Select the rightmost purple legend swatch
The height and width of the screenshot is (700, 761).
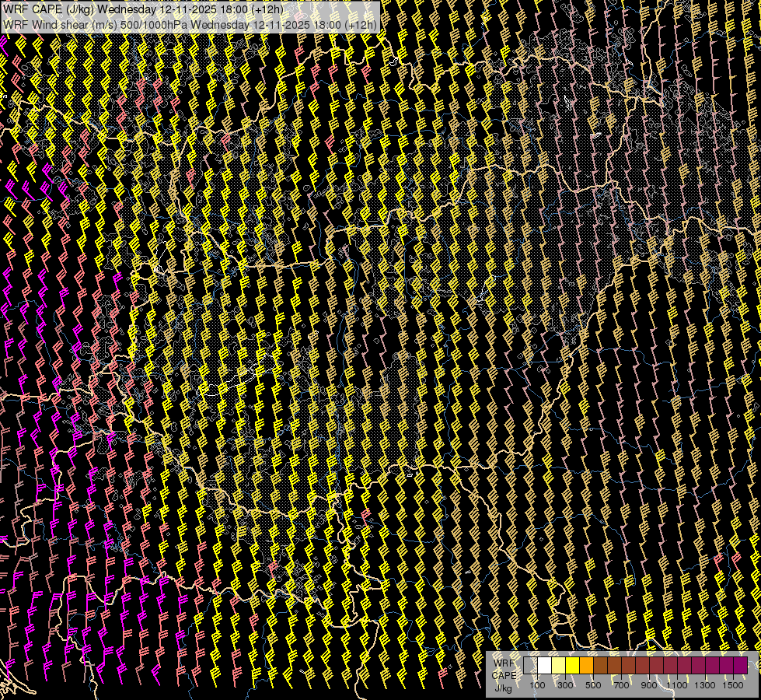click(740, 666)
